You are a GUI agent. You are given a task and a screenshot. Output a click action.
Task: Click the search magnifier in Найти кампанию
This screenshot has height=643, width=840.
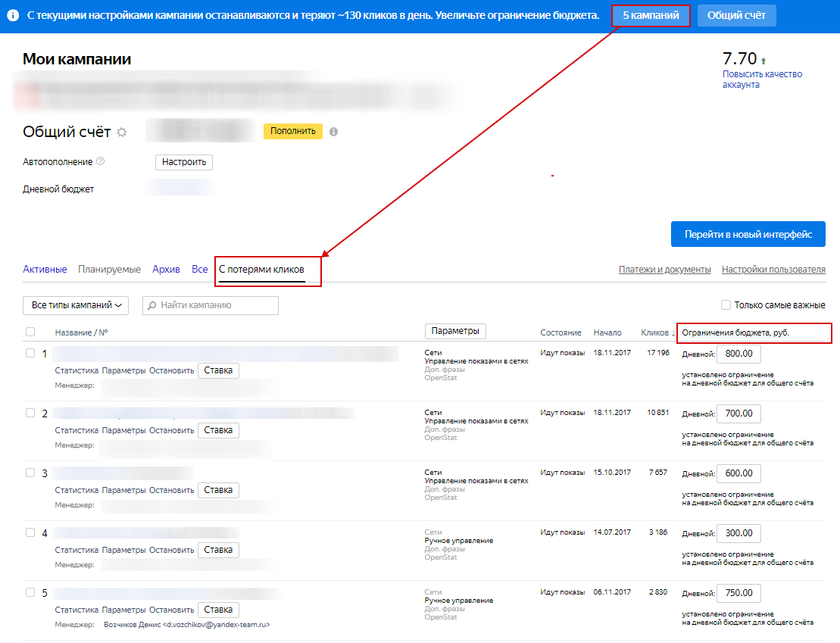coord(152,305)
